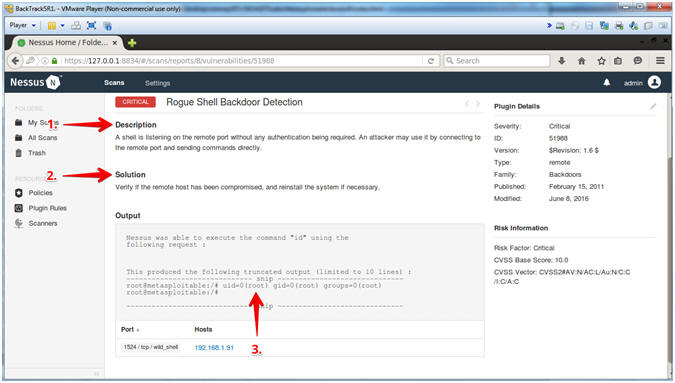Screen dimensions: 675x383
Task: Click the Plugin Rules icon
Action: [x=19, y=208]
